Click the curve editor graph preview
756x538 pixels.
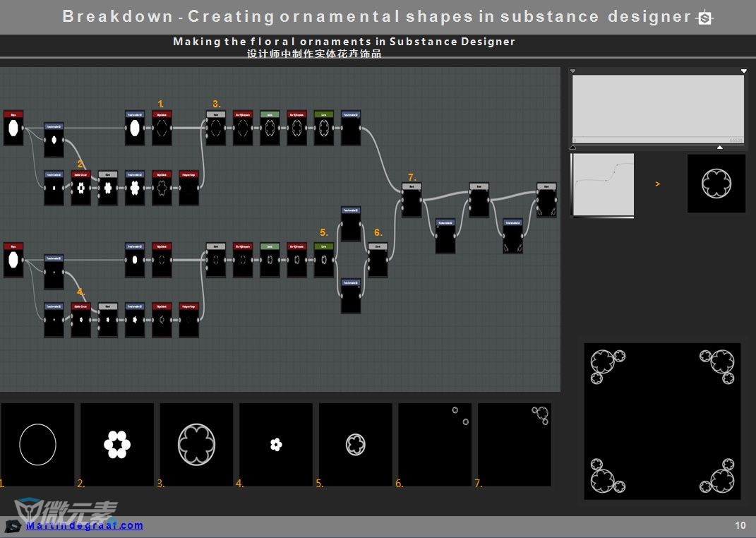pyautogui.click(x=603, y=185)
